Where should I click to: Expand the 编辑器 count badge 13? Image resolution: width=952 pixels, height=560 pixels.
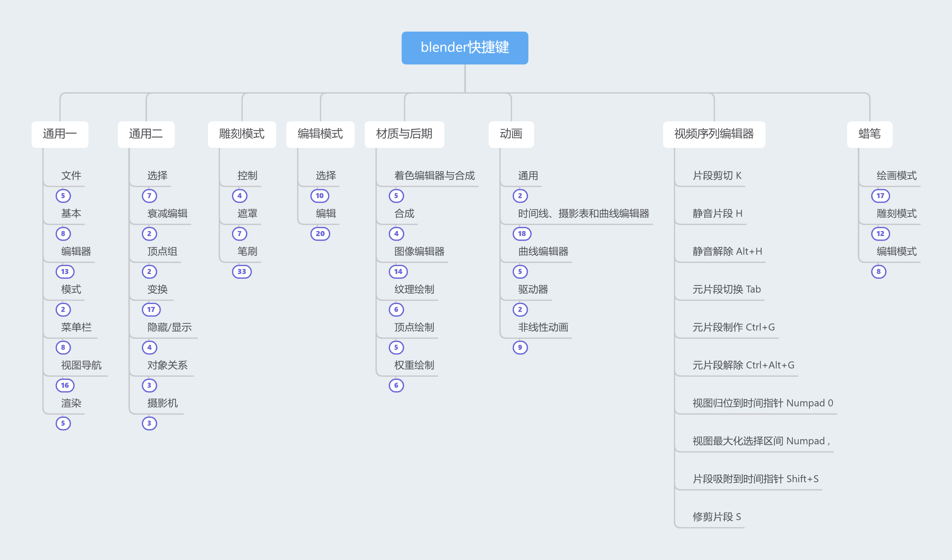tap(65, 271)
